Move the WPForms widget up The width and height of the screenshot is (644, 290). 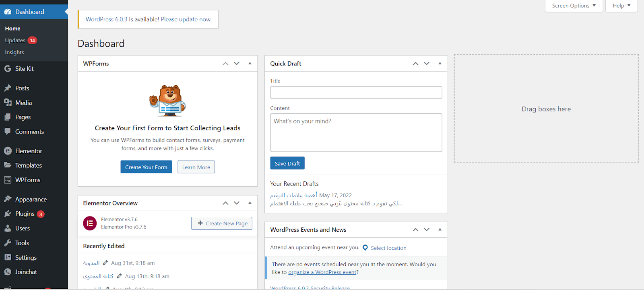(x=225, y=64)
